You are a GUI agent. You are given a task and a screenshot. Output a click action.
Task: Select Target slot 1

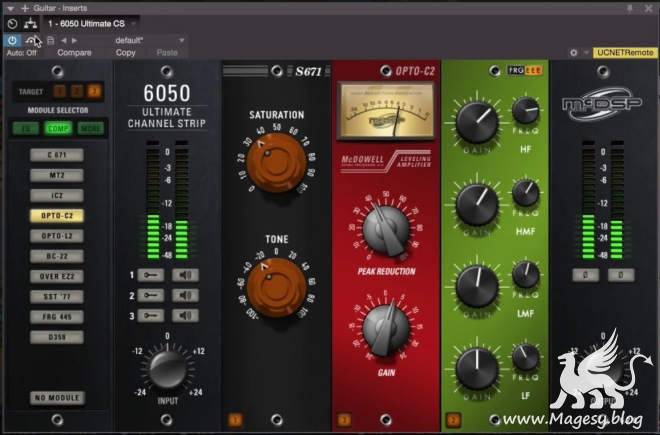coord(59,91)
